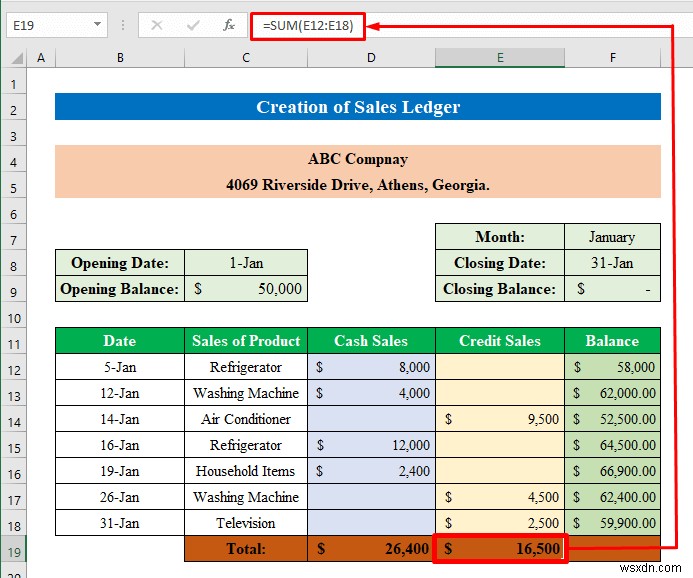
Task: Select the credit sales 2,500 cell
Action: 500,523
